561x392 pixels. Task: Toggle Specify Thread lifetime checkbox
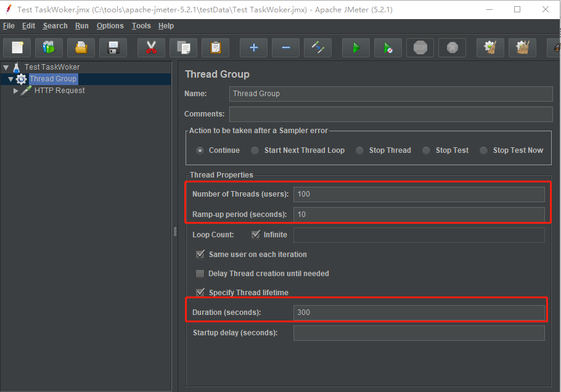(200, 292)
